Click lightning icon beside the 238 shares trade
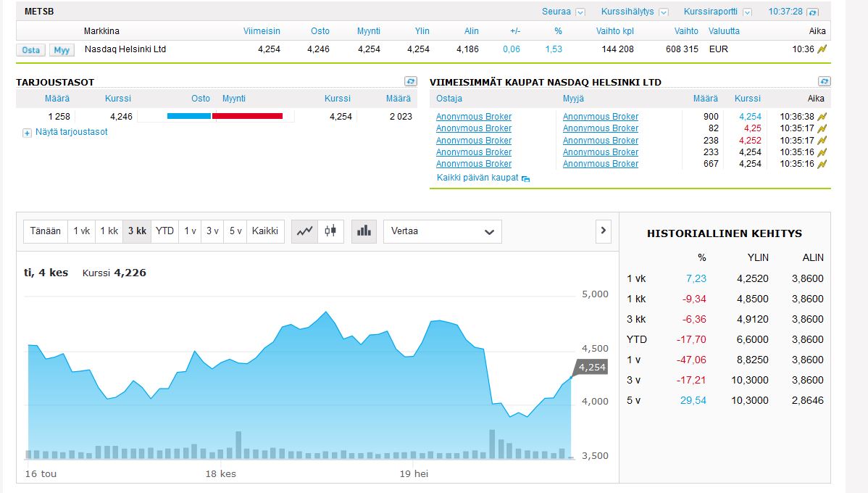Viewport: 868px width, 493px height. 822,141
